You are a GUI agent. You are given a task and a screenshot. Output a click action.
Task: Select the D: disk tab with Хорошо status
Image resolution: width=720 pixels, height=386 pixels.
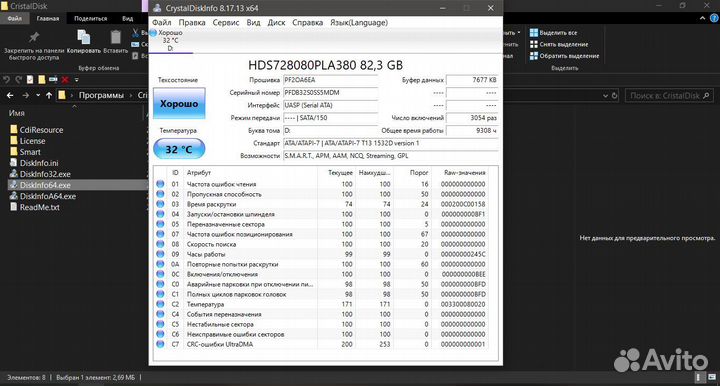click(x=170, y=40)
